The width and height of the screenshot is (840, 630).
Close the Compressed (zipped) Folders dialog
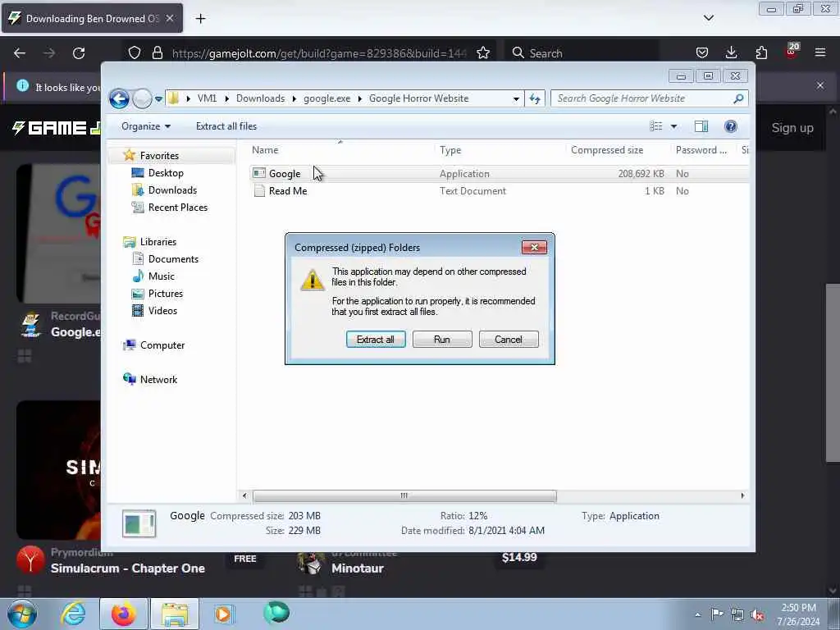(x=534, y=247)
